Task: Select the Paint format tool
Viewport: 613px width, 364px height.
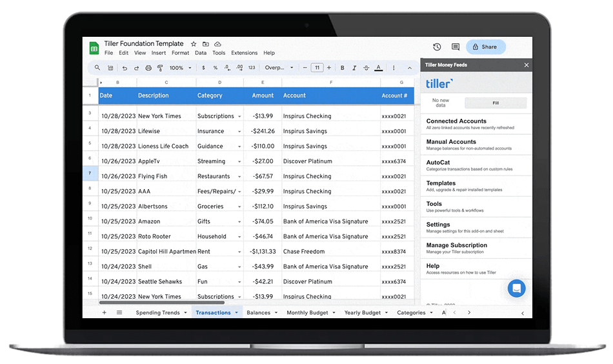Action: pos(160,68)
